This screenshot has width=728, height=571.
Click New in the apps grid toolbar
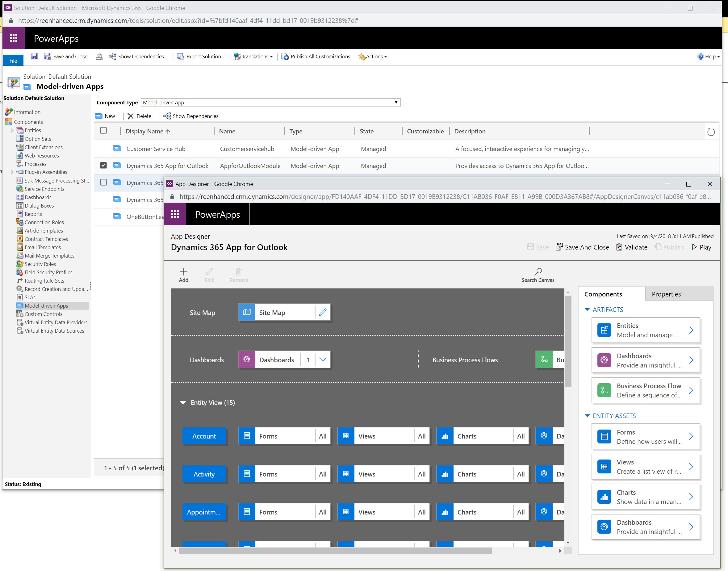[x=105, y=116]
